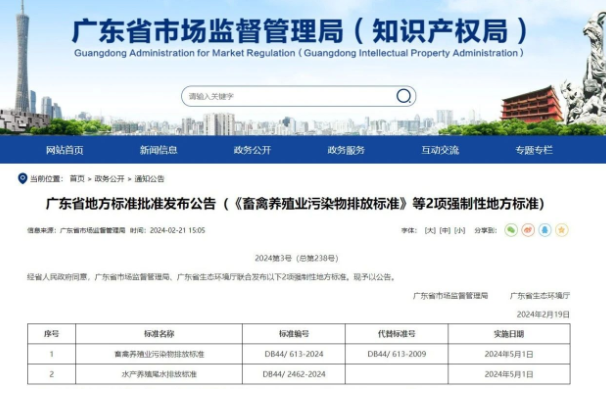Click the publish time 2024-02-21 15:05
The width and height of the screenshot is (606, 408).
(x=177, y=230)
